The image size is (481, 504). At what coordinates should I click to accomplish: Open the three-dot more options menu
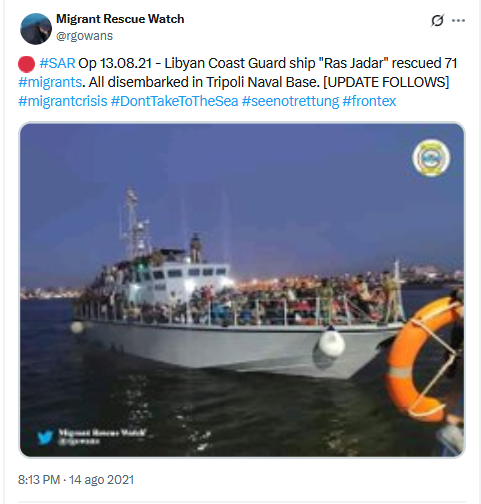pyautogui.click(x=458, y=20)
